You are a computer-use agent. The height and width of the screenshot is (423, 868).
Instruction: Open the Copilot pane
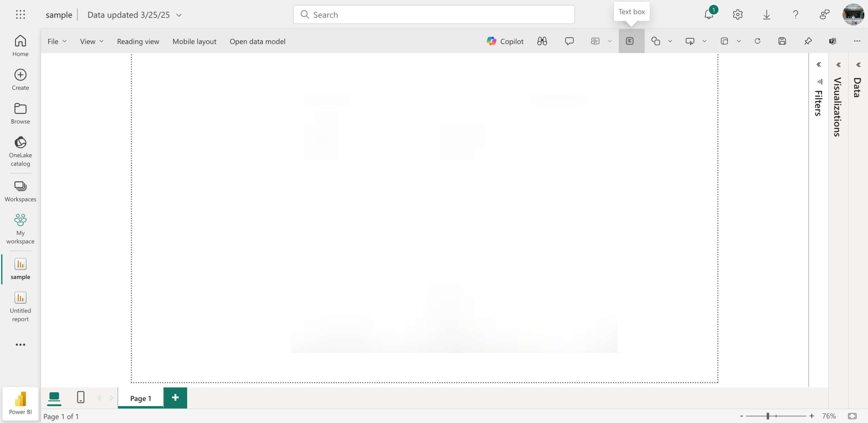(x=505, y=41)
